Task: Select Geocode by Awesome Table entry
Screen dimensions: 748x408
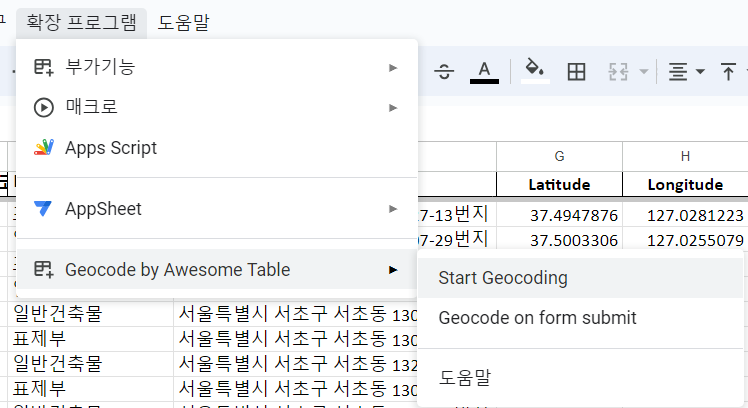Action: [x=217, y=270]
